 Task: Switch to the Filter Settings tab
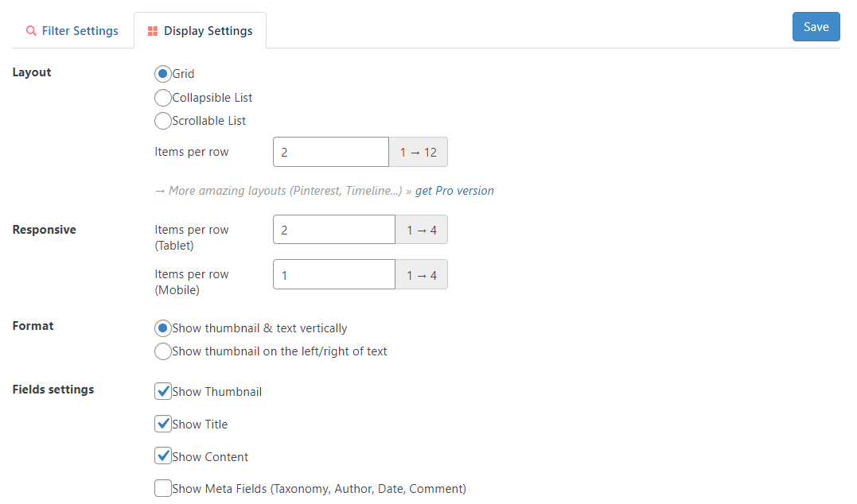click(72, 30)
